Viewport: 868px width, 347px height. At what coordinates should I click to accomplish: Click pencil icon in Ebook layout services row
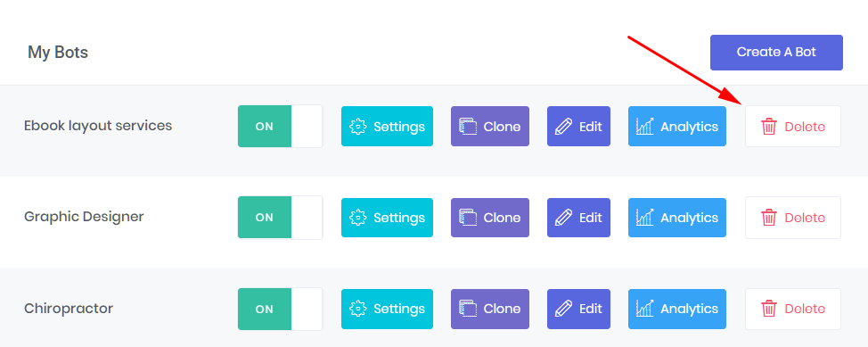(563, 127)
